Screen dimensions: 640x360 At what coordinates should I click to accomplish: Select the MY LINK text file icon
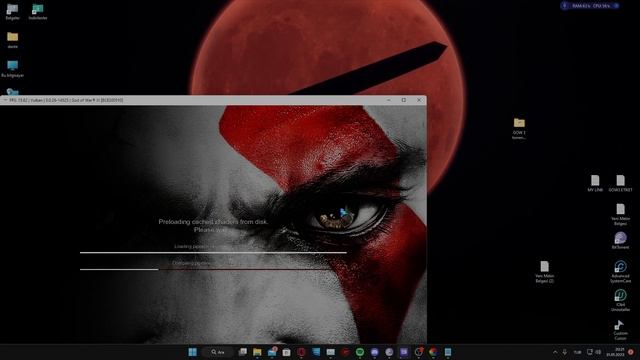pyautogui.click(x=595, y=183)
